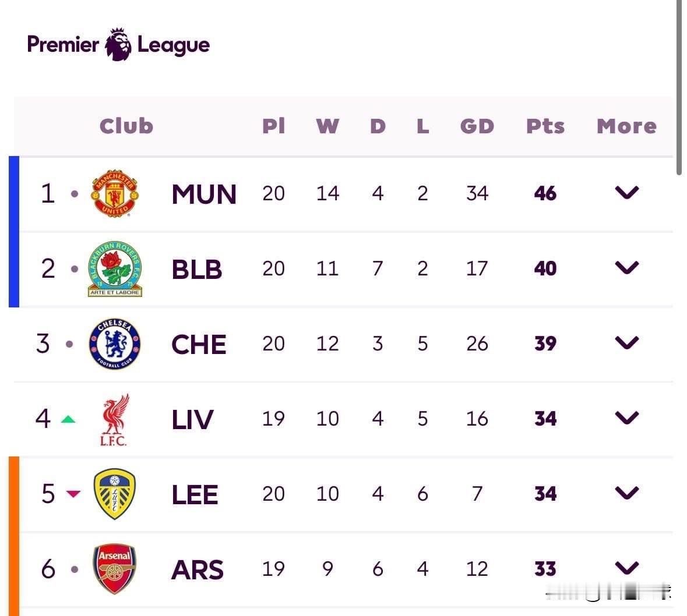Click the Arsenal club crest

tap(115, 568)
